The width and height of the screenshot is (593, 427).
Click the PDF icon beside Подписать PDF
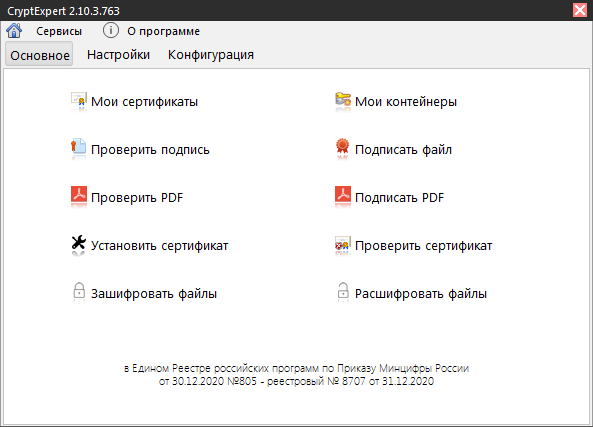(343, 195)
